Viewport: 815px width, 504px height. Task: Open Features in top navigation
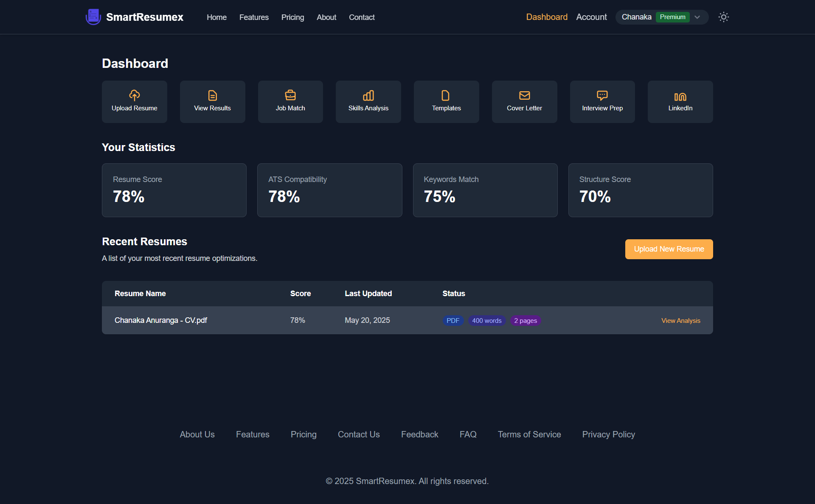pyautogui.click(x=254, y=17)
